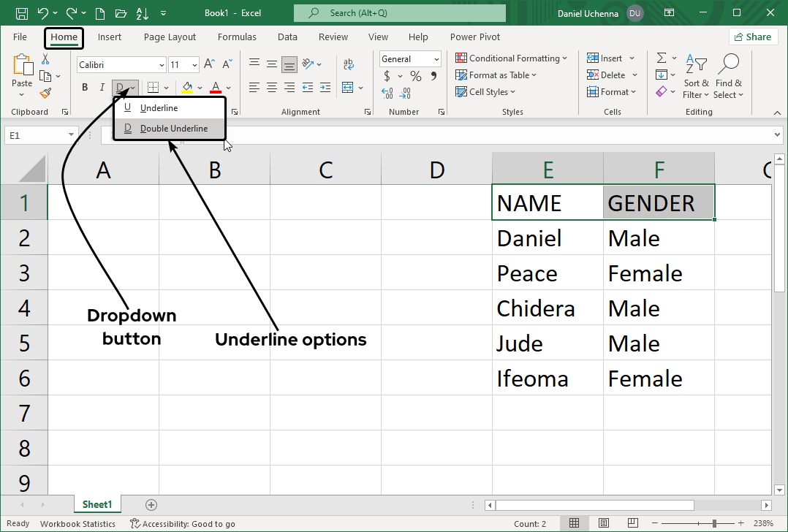788x532 pixels.
Task: Add a new sheet with plus button
Action: pyautogui.click(x=151, y=504)
